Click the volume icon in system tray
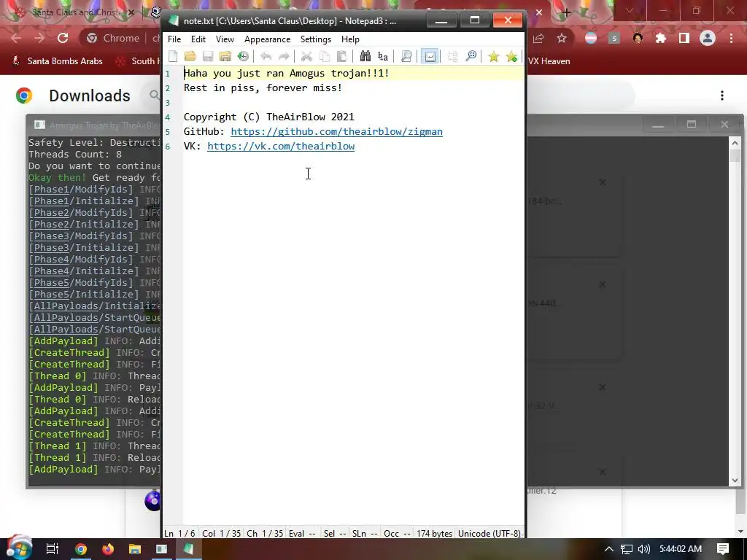 [643, 549]
